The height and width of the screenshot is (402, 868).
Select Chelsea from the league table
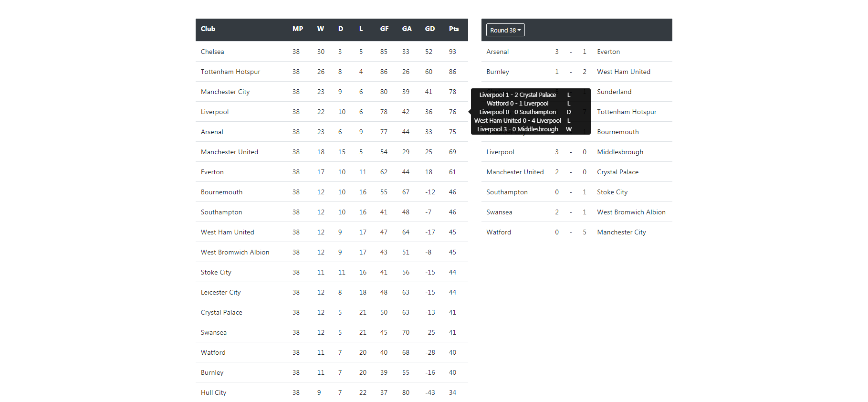tap(212, 52)
